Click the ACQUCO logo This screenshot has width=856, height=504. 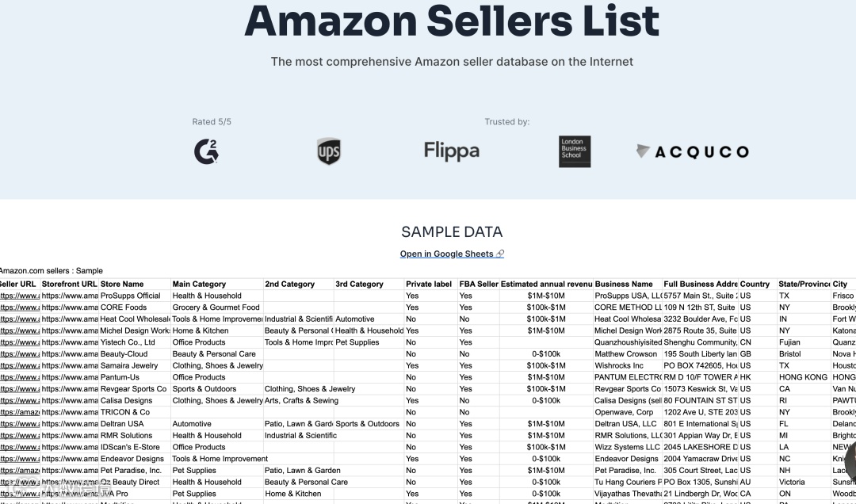click(x=693, y=151)
